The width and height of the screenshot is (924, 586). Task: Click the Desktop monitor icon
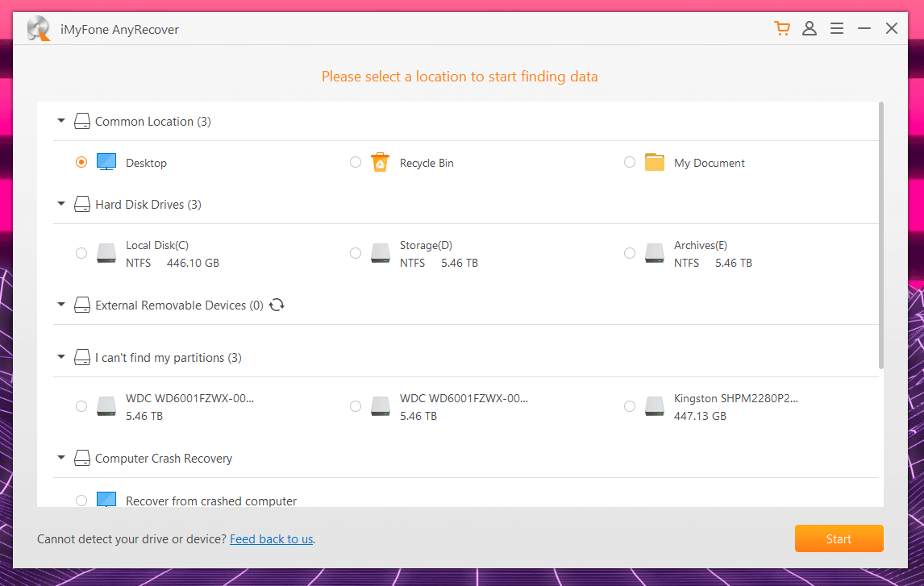106,162
